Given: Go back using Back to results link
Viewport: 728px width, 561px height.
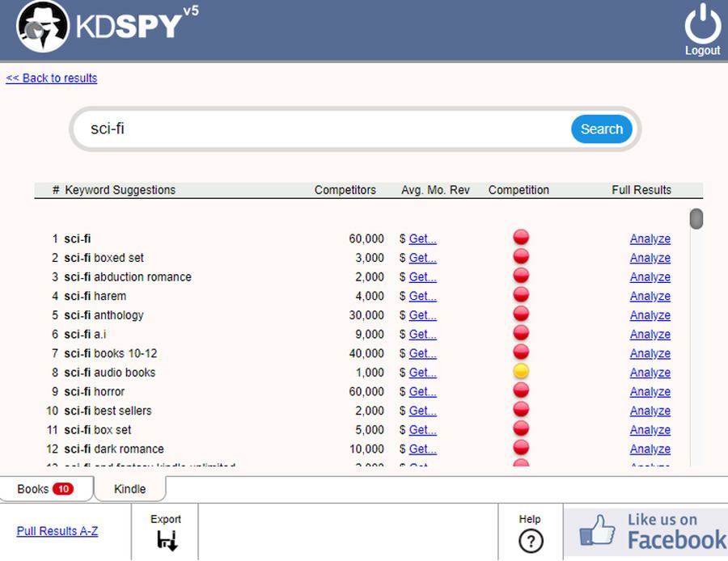Looking at the screenshot, I should (51, 78).
